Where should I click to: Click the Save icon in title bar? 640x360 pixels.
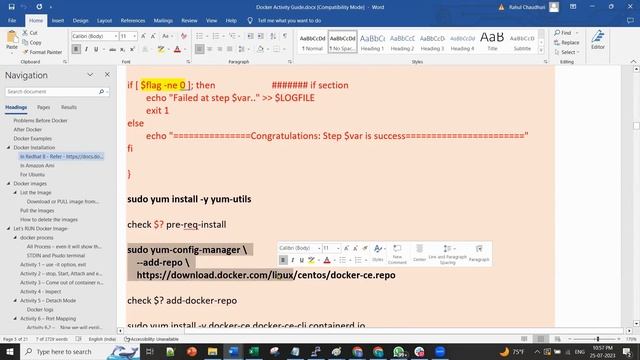pyautogui.click(x=11, y=7)
